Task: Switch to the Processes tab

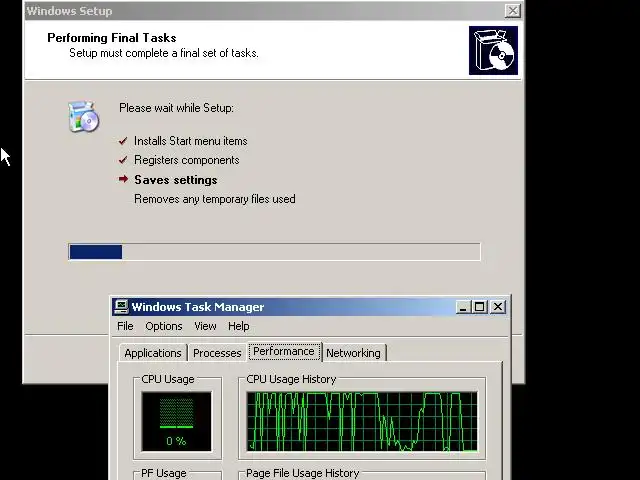Action: coord(217,353)
